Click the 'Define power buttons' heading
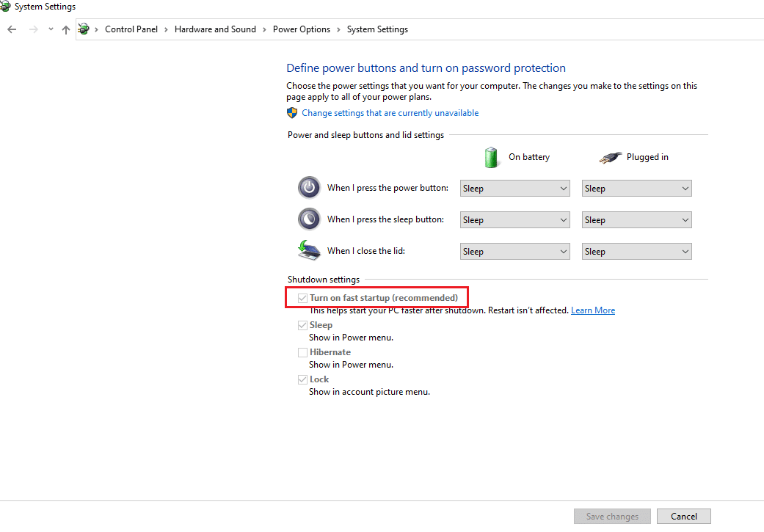The height and width of the screenshot is (532, 764). pyautogui.click(x=426, y=68)
